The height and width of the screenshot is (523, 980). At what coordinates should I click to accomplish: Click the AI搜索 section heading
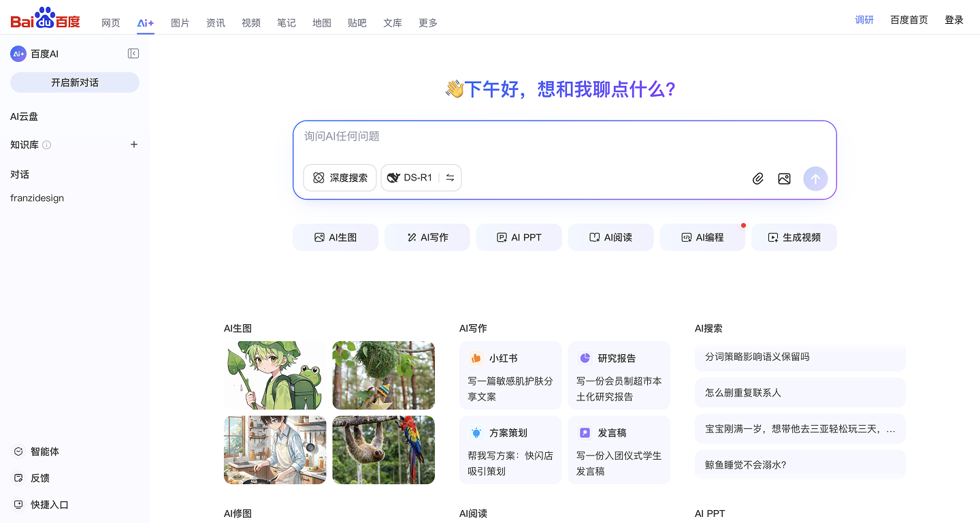tap(708, 328)
